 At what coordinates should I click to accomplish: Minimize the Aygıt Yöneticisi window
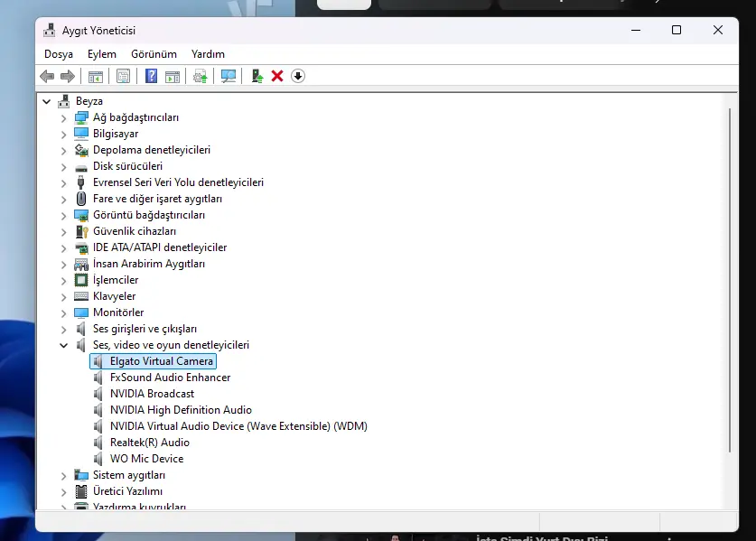(x=636, y=31)
